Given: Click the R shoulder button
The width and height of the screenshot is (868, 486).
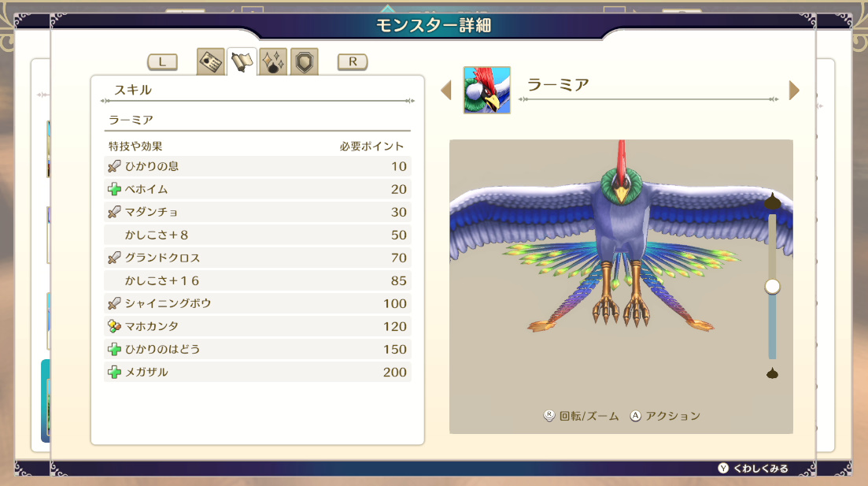Looking at the screenshot, I should (x=353, y=61).
